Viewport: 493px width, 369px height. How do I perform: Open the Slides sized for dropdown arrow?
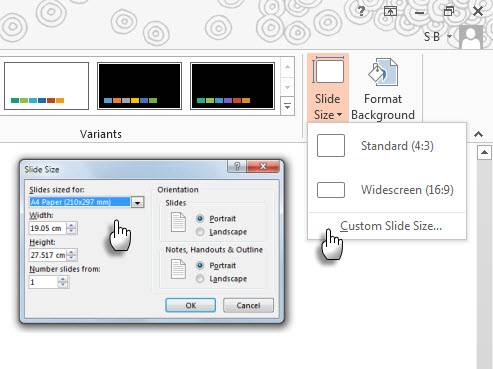137,202
